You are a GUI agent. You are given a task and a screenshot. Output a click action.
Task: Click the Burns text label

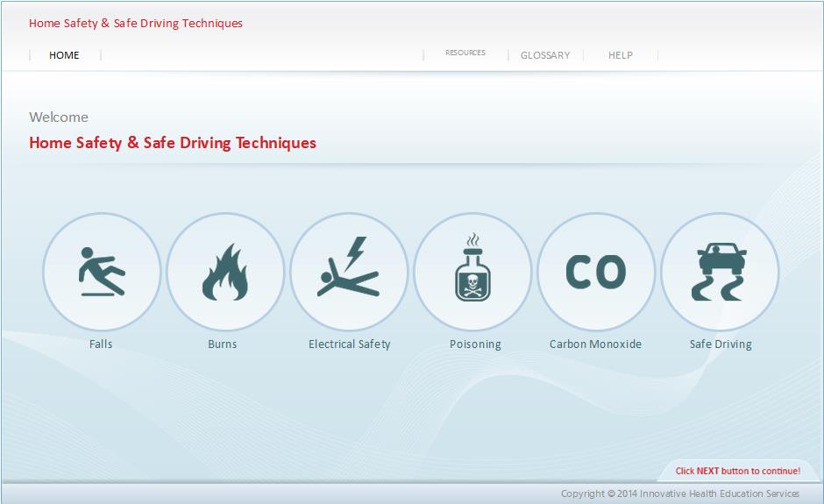point(223,344)
